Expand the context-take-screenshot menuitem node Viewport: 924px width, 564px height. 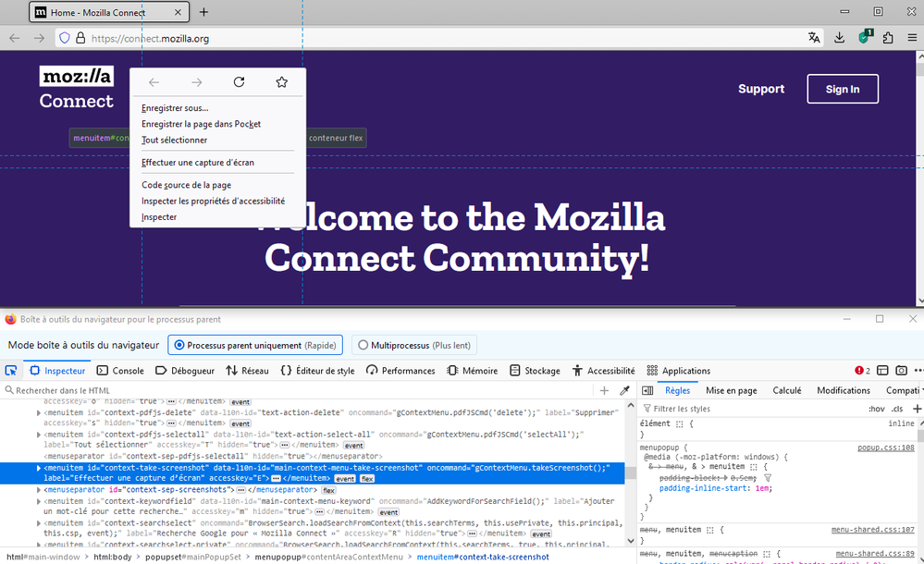click(x=39, y=468)
